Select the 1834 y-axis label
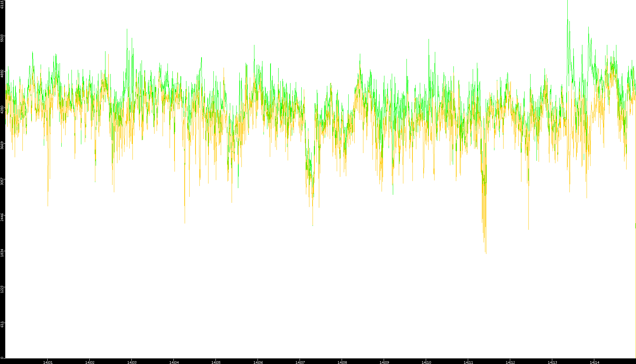 [x=2, y=253]
